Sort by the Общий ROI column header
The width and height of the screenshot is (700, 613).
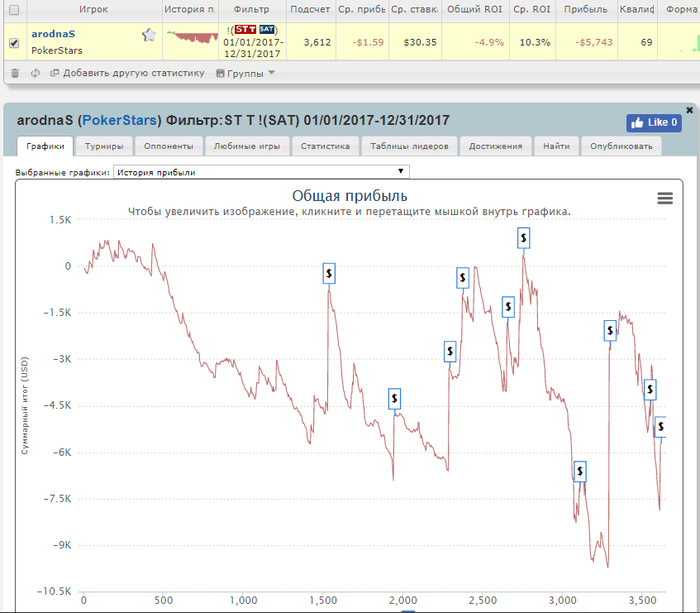475,9
